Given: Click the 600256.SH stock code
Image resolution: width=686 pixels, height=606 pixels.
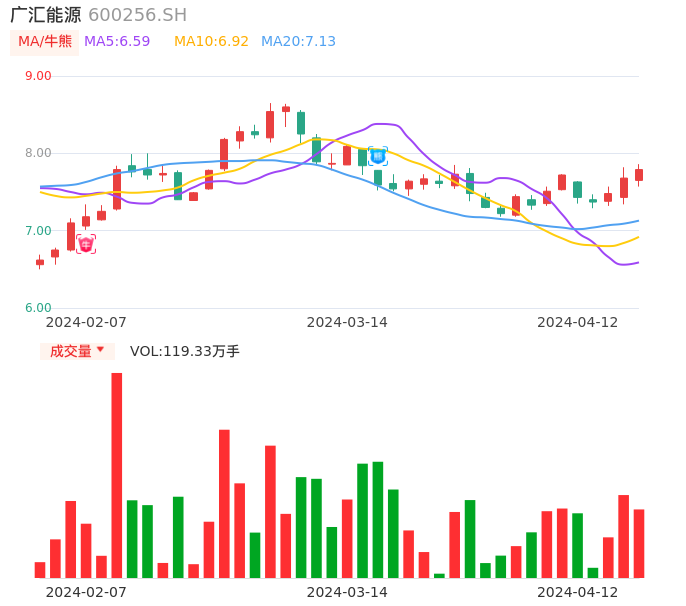Looking at the screenshot, I should tap(137, 15).
